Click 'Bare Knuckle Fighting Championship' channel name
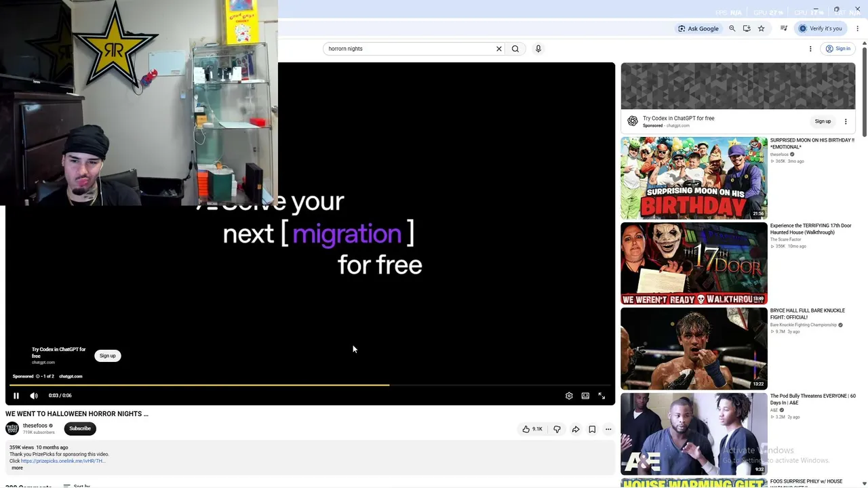This screenshot has height=488, width=868. coord(804,325)
